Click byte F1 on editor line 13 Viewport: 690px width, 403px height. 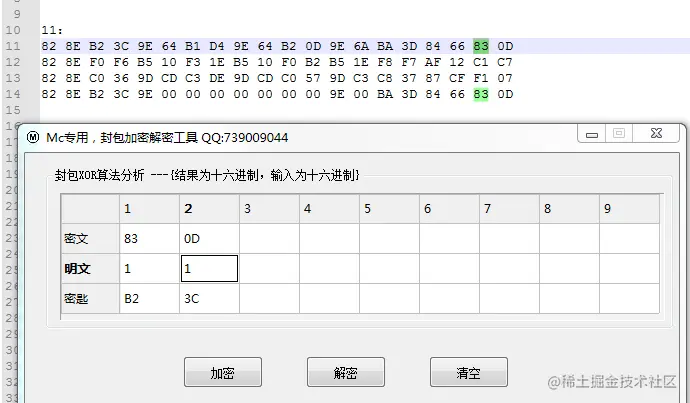pyautogui.click(x=481, y=78)
